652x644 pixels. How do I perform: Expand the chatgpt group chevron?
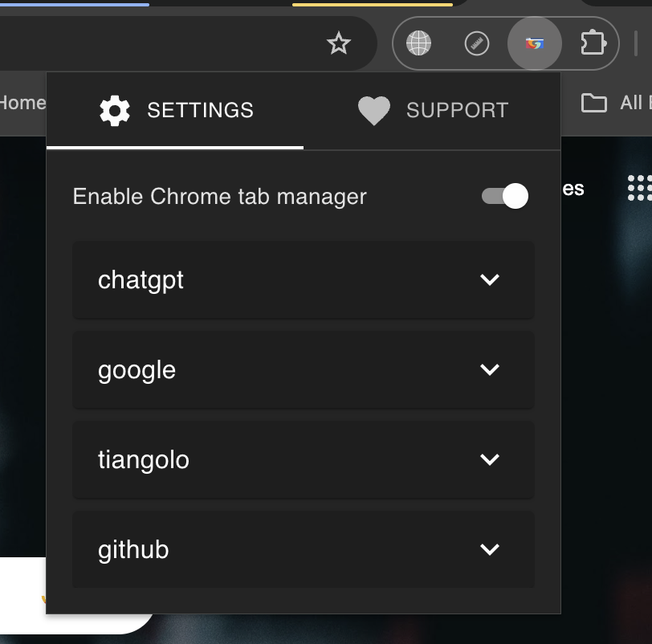pyautogui.click(x=490, y=279)
